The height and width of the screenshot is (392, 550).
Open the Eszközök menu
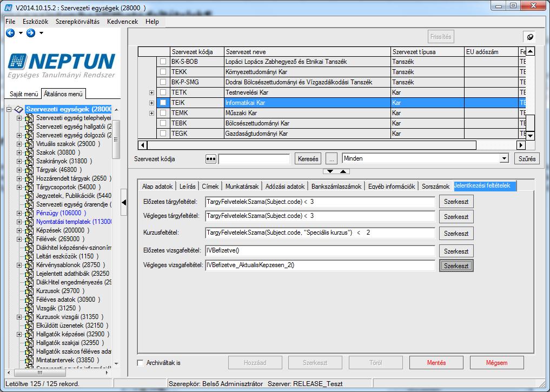pos(36,22)
